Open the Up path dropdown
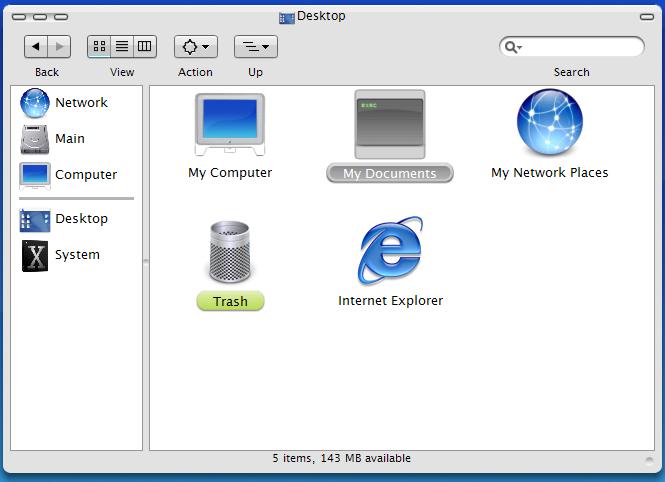665x482 pixels. coord(256,46)
